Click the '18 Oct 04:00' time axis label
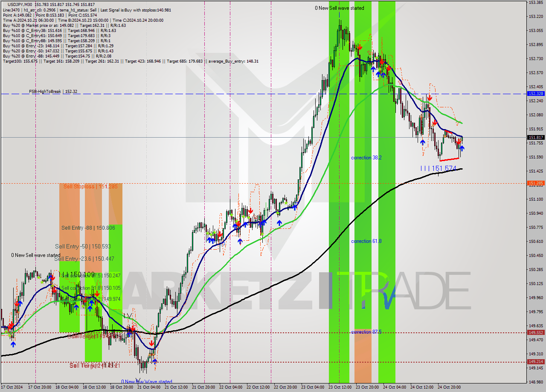This screenshot has width=546, height=392. 67,387
